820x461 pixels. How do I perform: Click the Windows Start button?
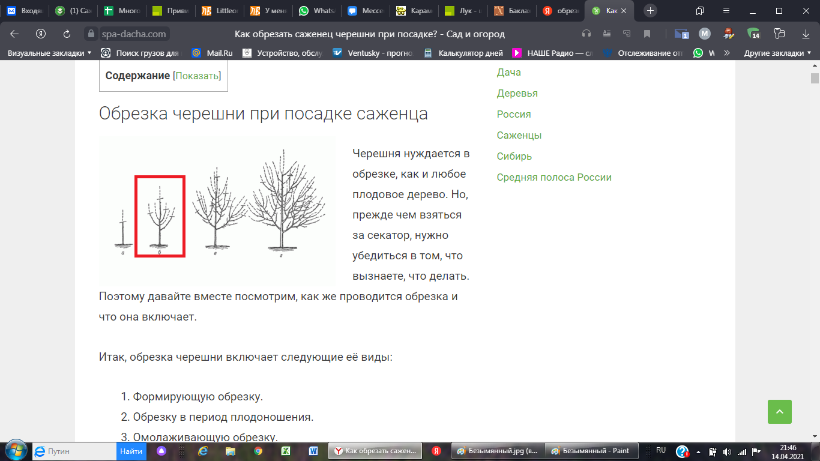point(13,452)
